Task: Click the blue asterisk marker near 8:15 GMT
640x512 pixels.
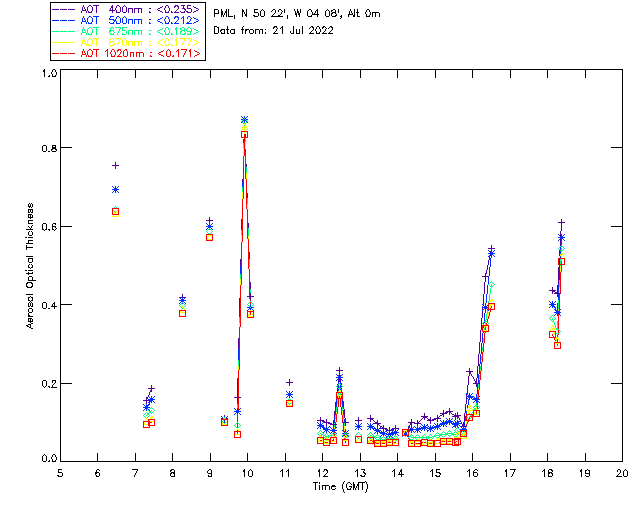Action: tap(182, 301)
